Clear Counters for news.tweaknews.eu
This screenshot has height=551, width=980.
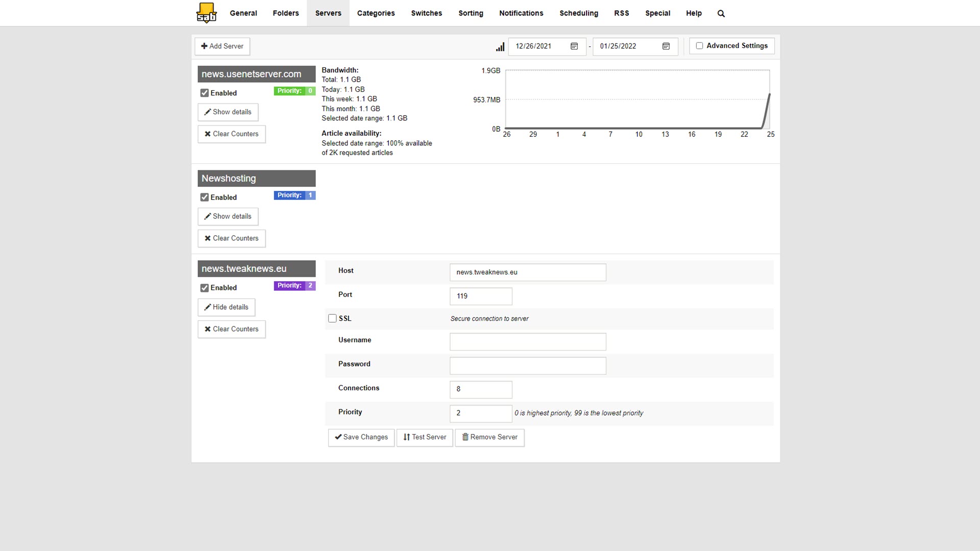[x=232, y=329]
